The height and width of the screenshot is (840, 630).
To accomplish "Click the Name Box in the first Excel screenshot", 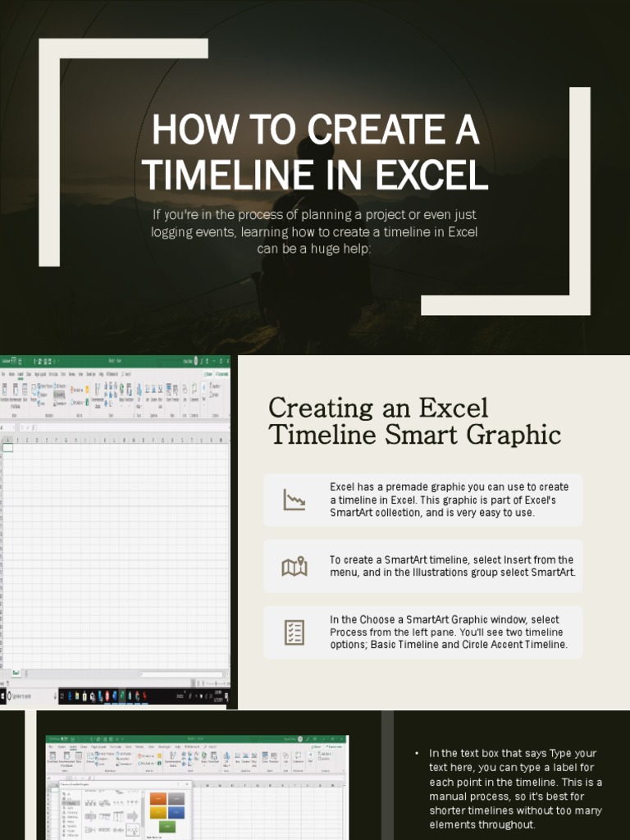I will pyautogui.click(x=7, y=427).
